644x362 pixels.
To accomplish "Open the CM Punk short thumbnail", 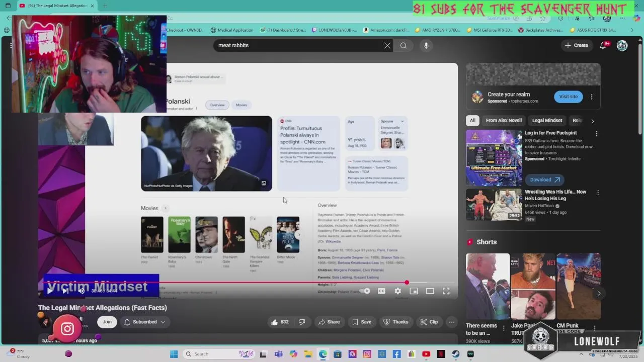I will 579,287.
